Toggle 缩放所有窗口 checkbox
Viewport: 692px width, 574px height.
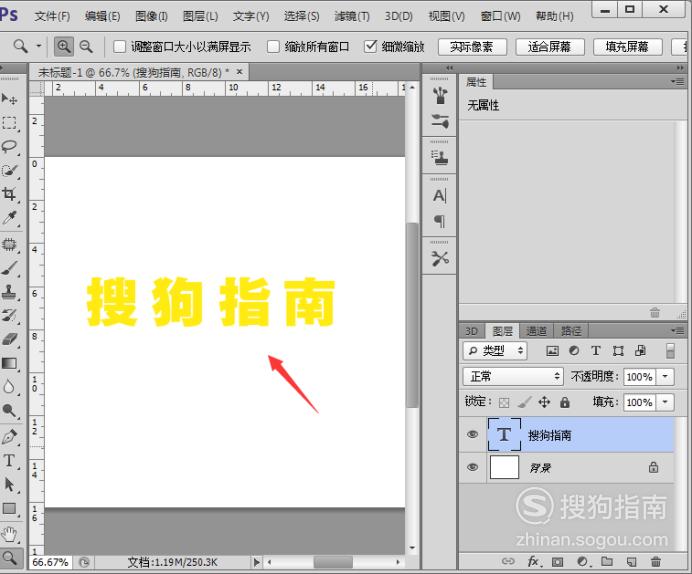point(273,46)
